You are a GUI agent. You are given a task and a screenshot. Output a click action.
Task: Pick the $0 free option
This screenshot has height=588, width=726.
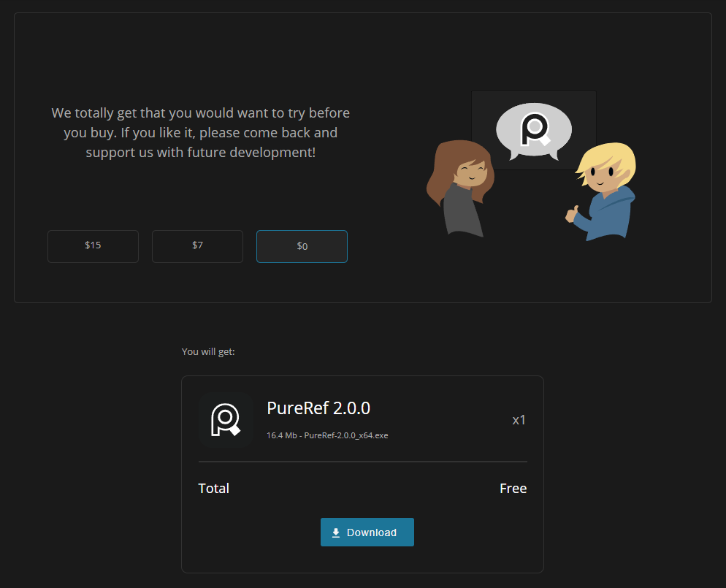[x=302, y=247]
